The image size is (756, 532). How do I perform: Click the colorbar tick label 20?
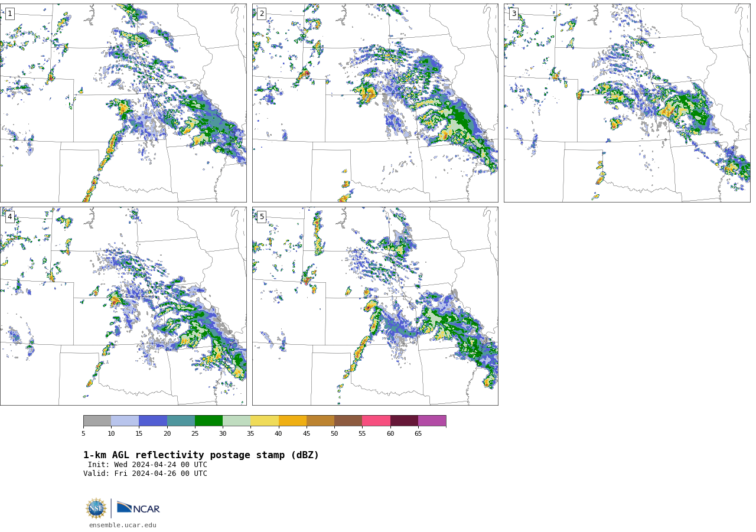pos(167,434)
